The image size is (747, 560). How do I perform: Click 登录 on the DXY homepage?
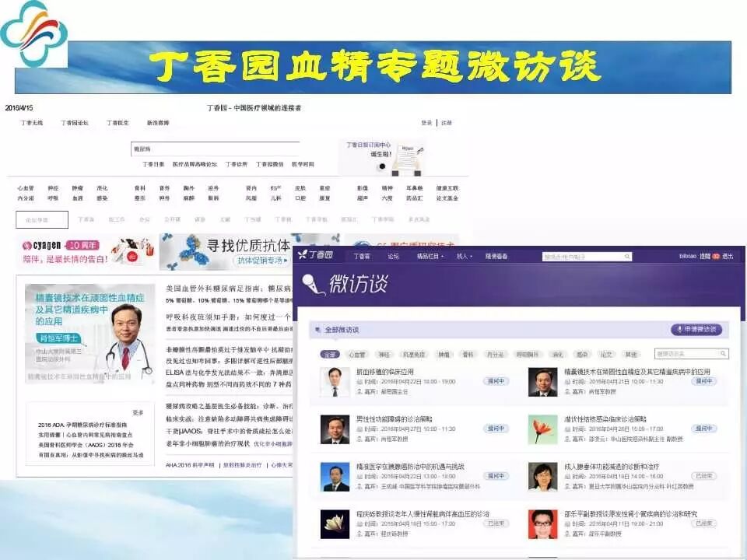tap(426, 123)
